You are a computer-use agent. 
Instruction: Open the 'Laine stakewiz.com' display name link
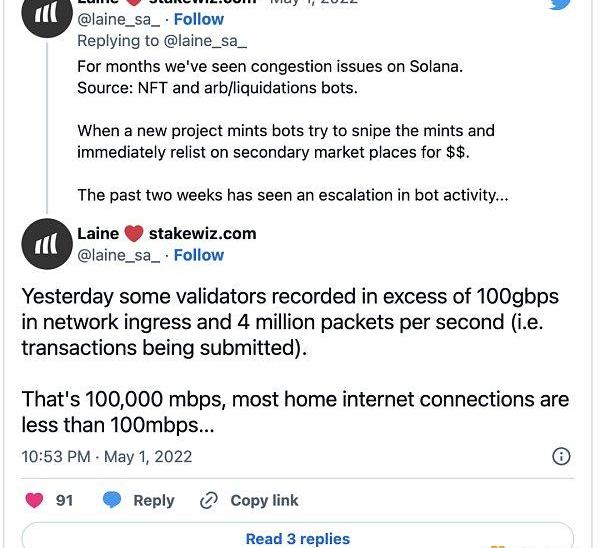166,233
